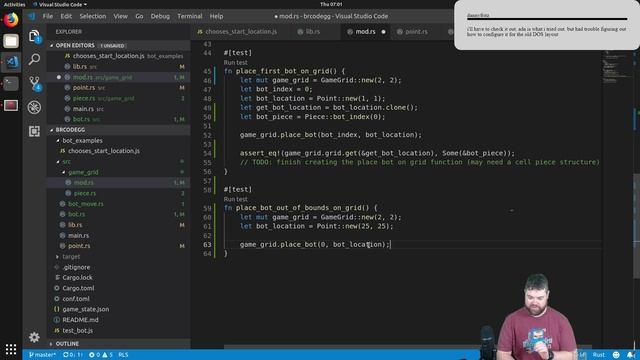
Task: Open the Explorer view in activity bar
Action: [x=34, y=36]
